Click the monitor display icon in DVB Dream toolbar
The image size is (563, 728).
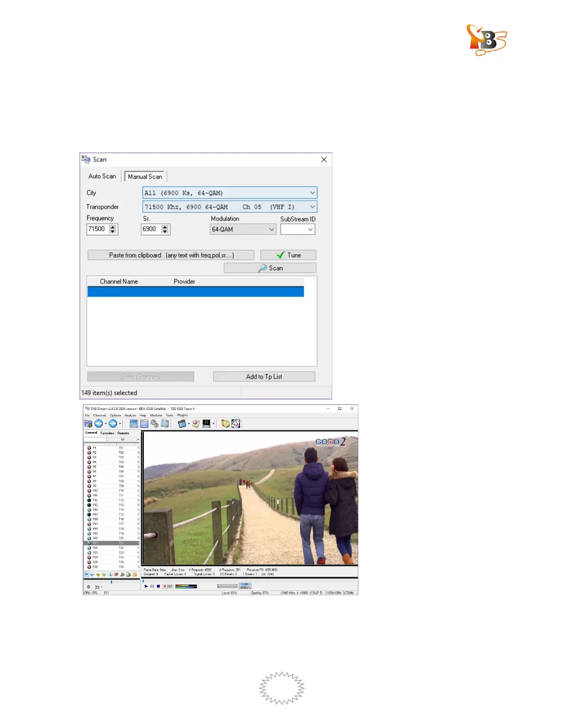tap(134, 424)
